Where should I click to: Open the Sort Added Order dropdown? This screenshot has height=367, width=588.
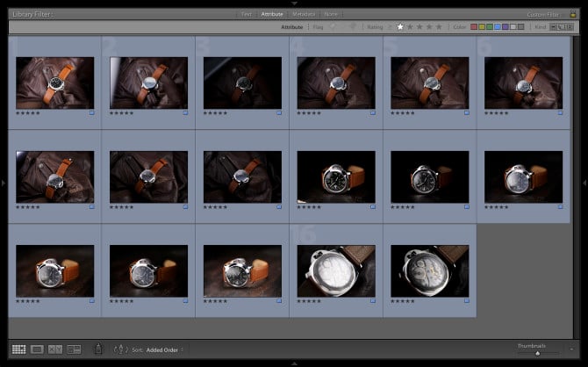coord(165,349)
